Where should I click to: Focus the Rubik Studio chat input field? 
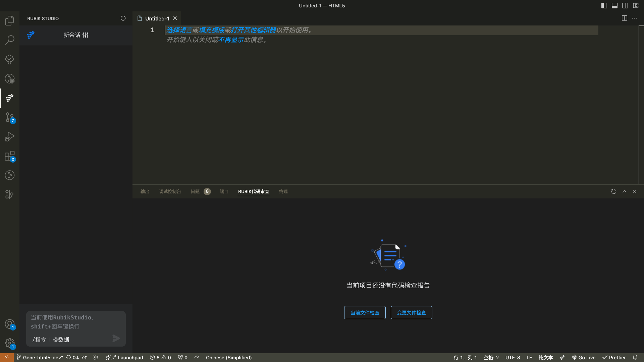coord(76,322)
